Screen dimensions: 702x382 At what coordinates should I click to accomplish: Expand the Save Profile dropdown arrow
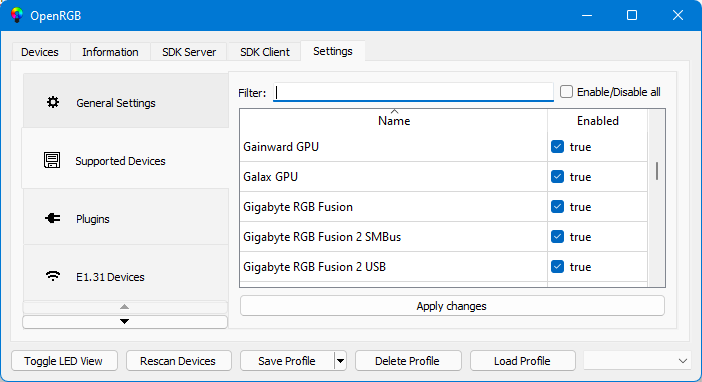point(340,361)
